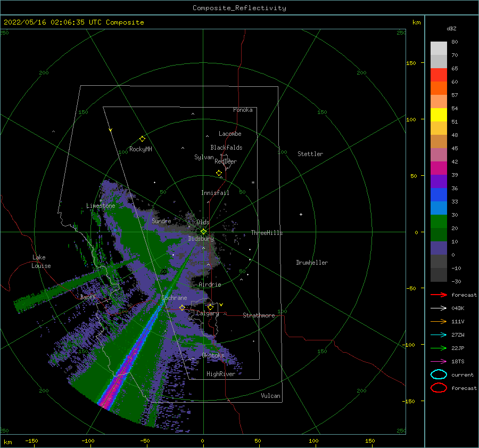Image resolution: width=479 pixels, height=448 pixels.
Task: Click the Airdrie city label
Action: (210, 284)
